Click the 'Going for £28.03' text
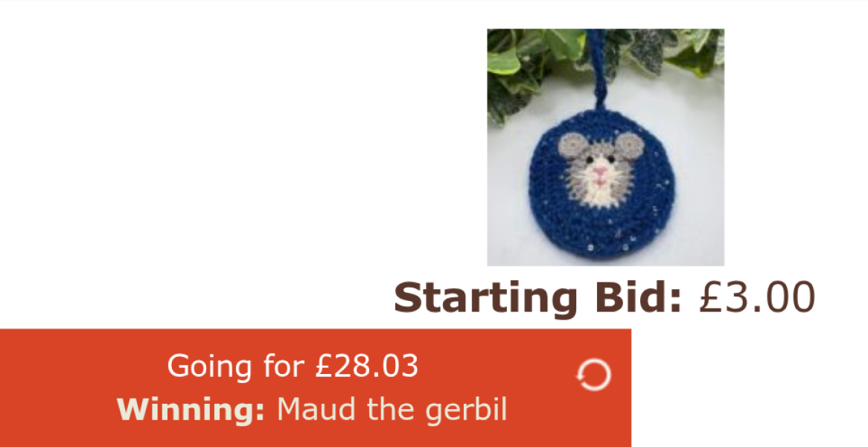This screenshot has height=447, width=868. 293,366
